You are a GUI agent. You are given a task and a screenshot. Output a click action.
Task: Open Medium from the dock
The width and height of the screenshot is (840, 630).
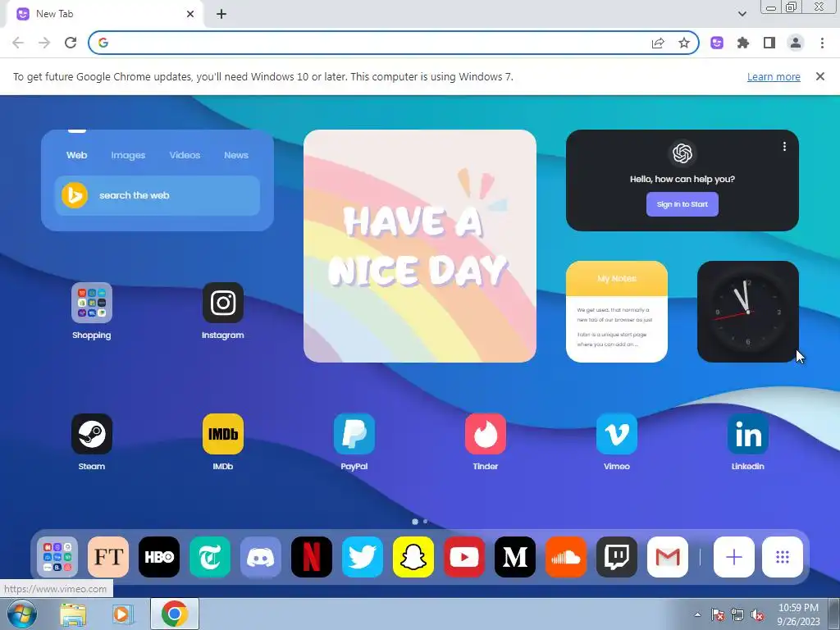(515, 557)
